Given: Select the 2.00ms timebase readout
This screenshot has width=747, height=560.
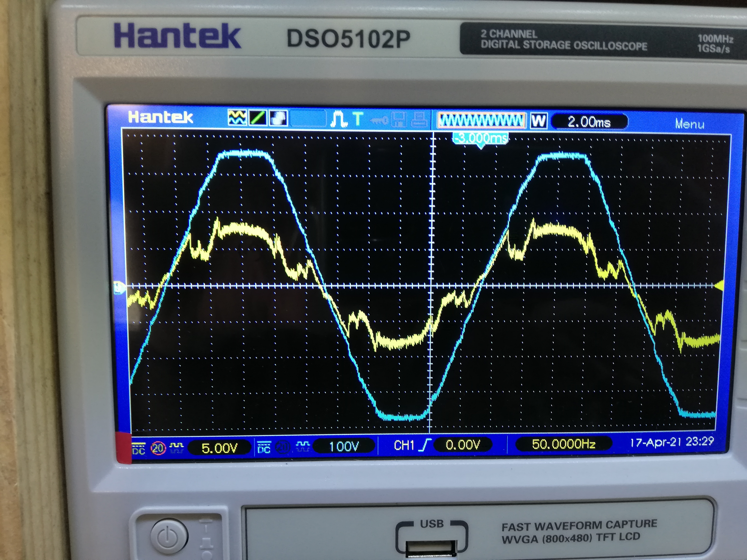Looking at the screenshot, I should coord(589,122).
